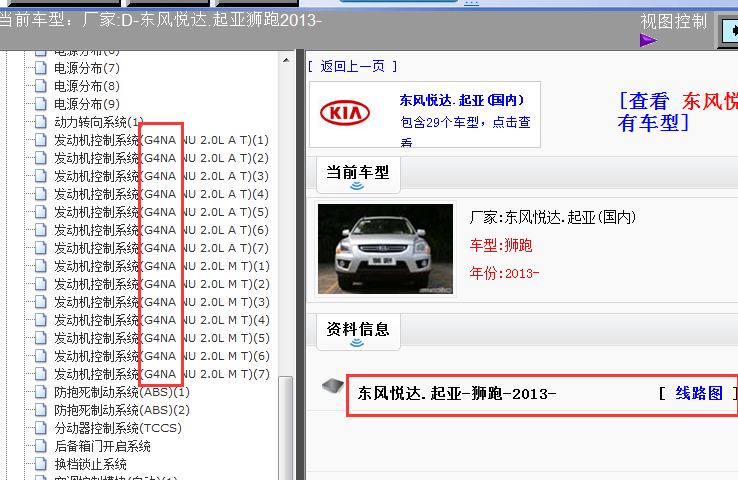Open 发动机控制系统 2.0L A T)(4) entry
The image size is (738, 480).
161,194
